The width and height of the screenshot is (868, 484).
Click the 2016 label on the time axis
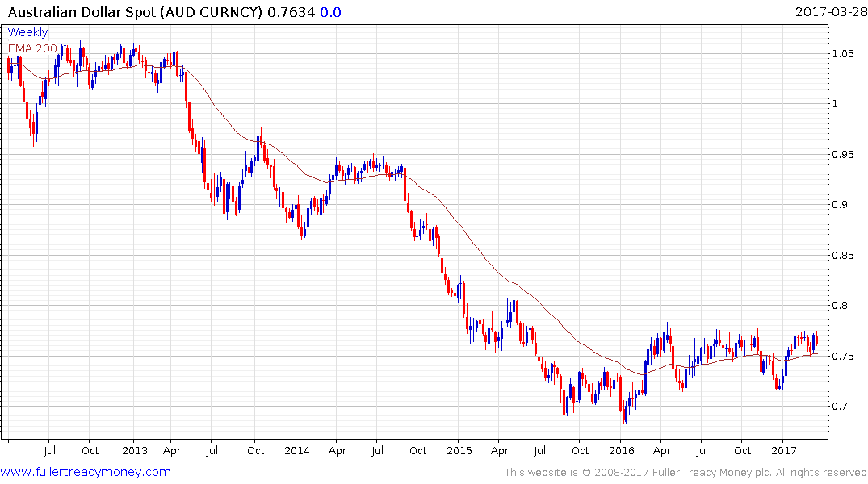[x=622, y=450]
